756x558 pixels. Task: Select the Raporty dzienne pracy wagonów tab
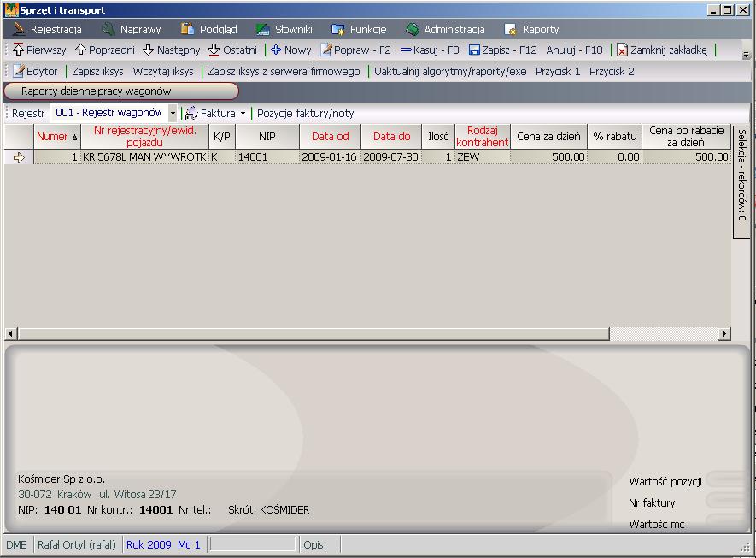(x=121, y=91)
